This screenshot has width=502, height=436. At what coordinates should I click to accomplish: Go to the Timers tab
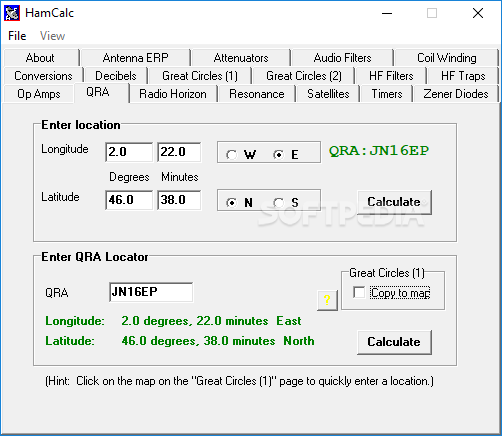(387, 94)
